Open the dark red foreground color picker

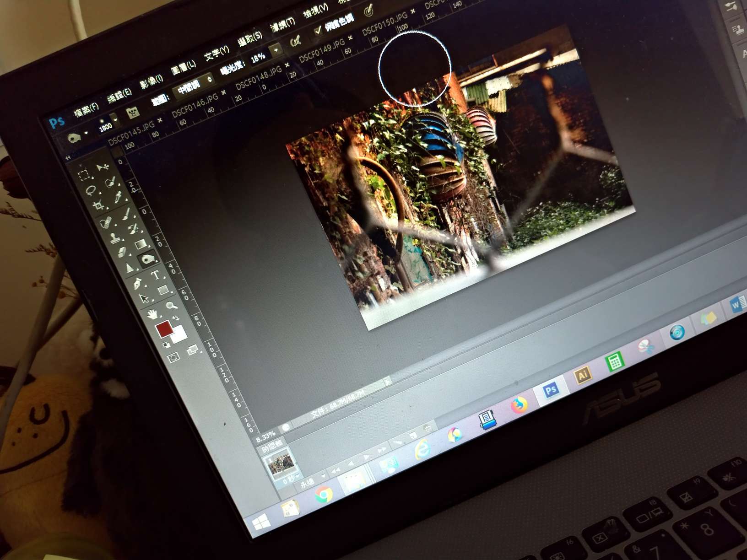click(164, 328)
